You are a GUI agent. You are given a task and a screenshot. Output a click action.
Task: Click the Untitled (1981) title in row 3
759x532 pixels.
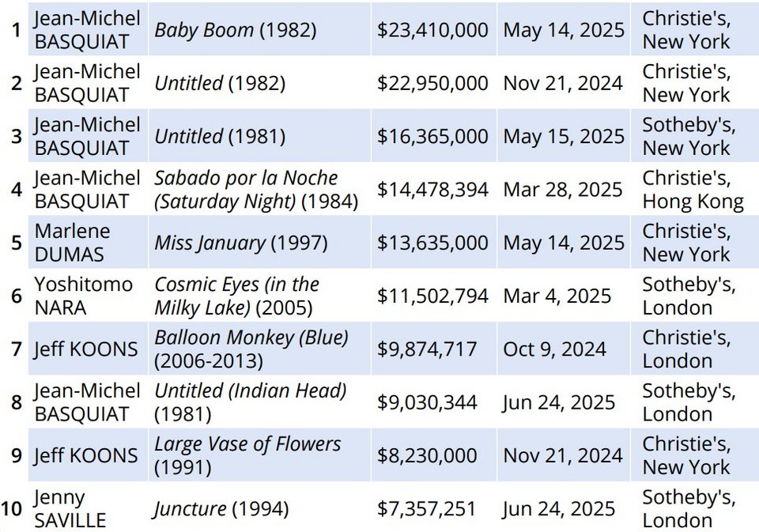(x=220, y=136)
